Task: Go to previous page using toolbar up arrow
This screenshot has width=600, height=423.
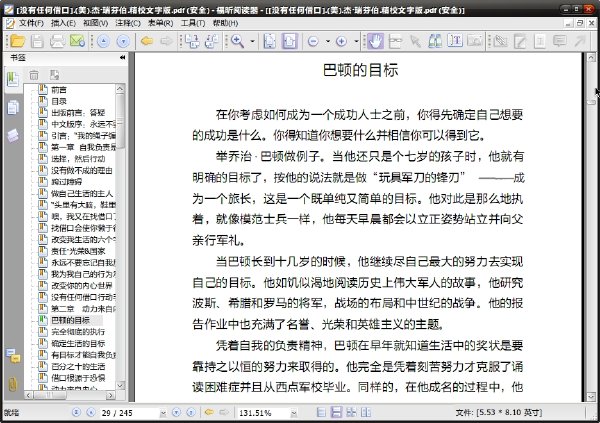Action: (103, 41)
